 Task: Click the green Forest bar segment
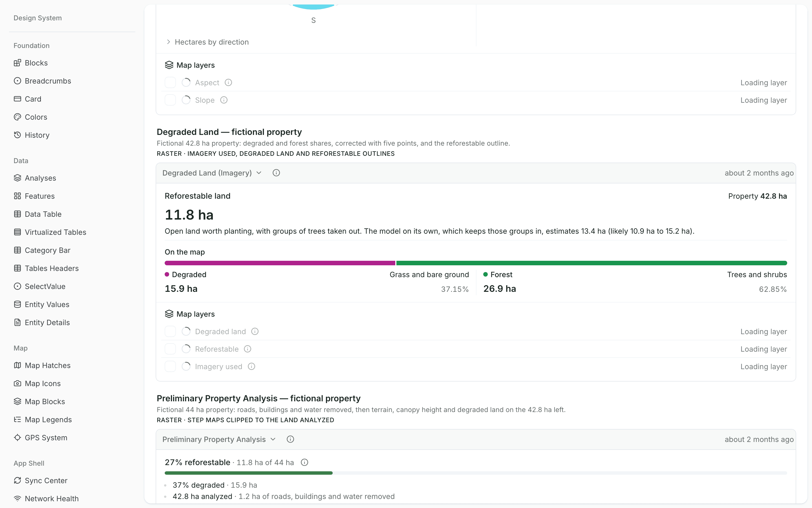(592, 263)
